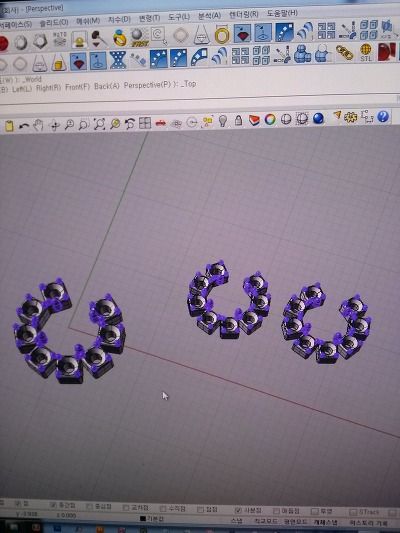The height and width of the screenshot is (533, 400).
Task: Enable the 수직점 osnap checkbox
Action: (x=163, y=509)
